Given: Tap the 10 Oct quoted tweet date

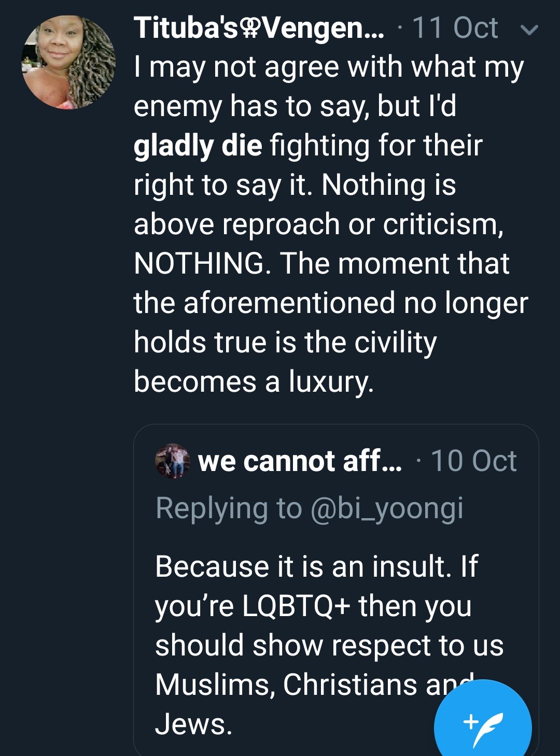Looking at the screenshot, I should [x=473, y=461].
